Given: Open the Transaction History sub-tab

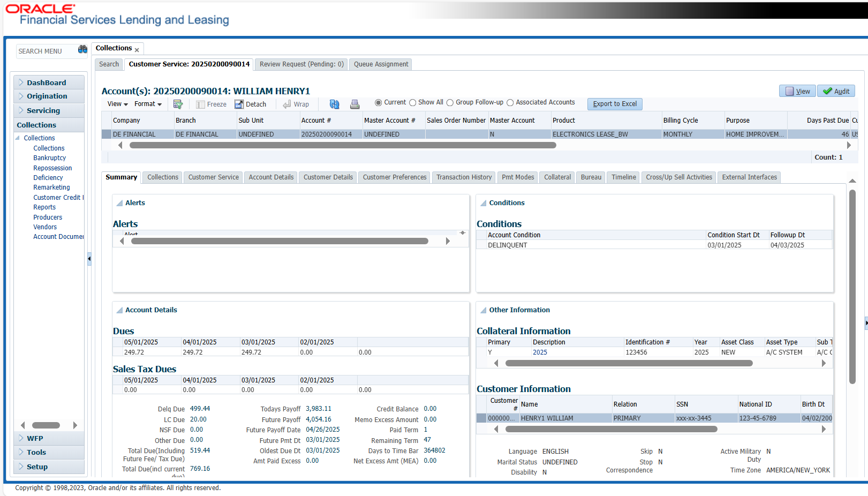Looking at the screenshot, I should pos(464,177).
